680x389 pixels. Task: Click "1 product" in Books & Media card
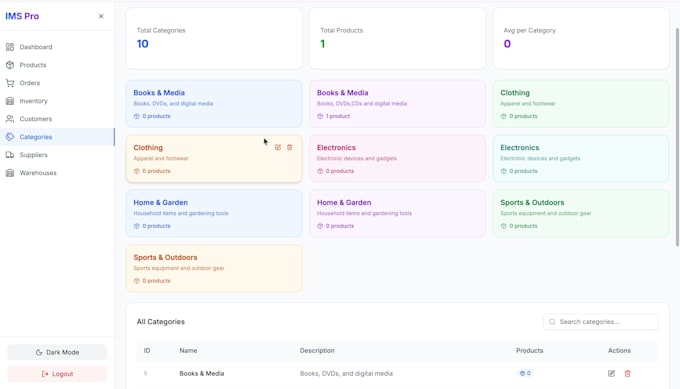(337, 116)
